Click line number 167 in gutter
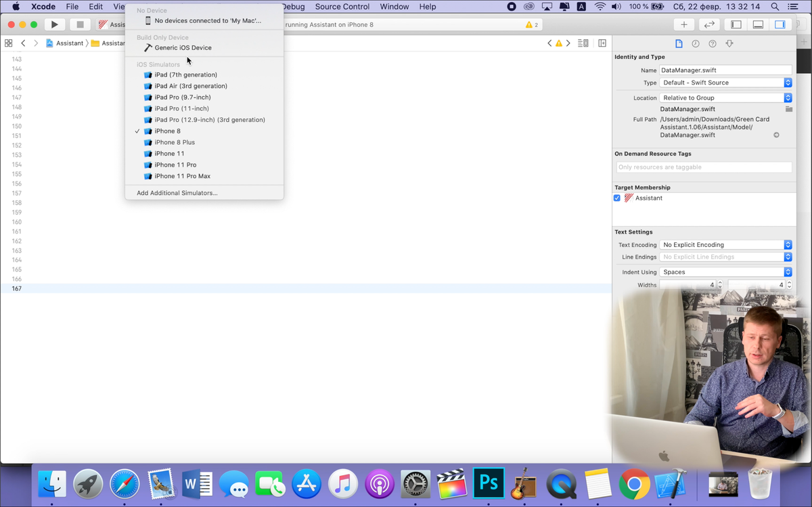The height and width of the screenshot is (507, 812). pyautogui.click(x=16, y=289)
